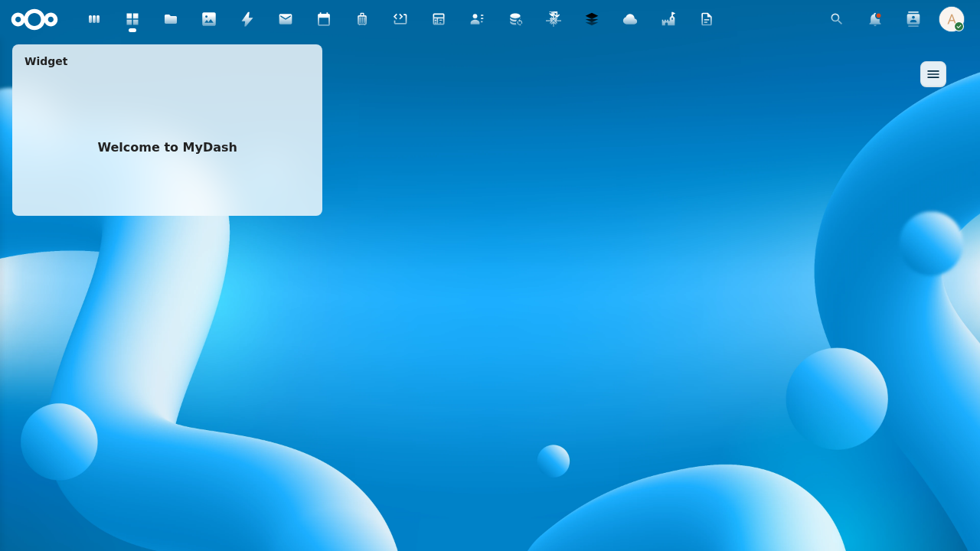The width and height of the screenshot is (980, 551).
Task: Open the database sync app icon
Action: 515,19
